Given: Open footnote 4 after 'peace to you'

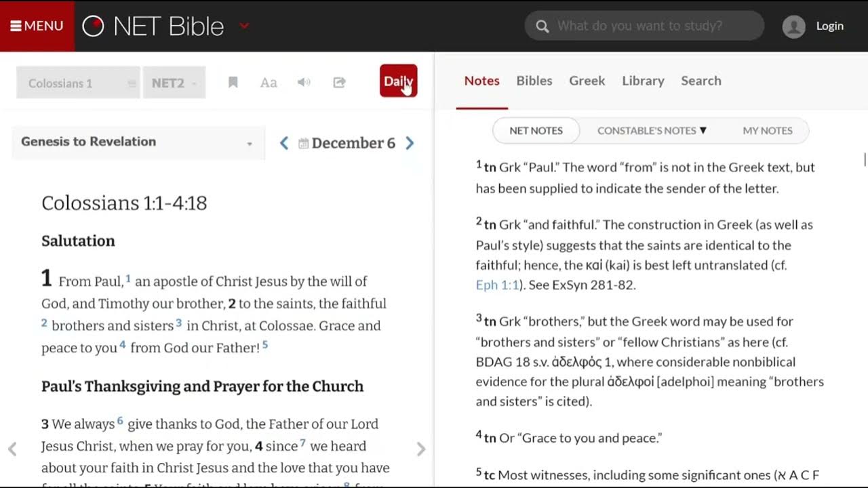Looking at the screenshot, I should tap(123, 345).
